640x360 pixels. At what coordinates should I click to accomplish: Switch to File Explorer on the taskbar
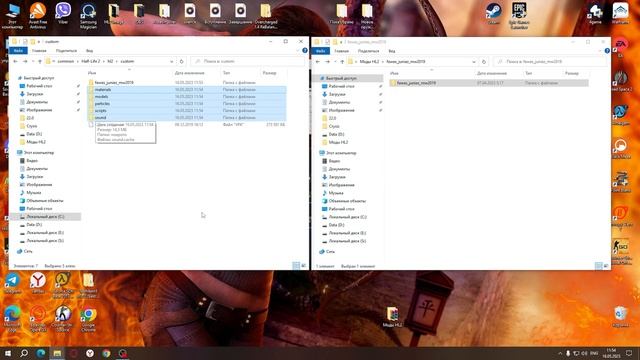click(x=57, y=353)
